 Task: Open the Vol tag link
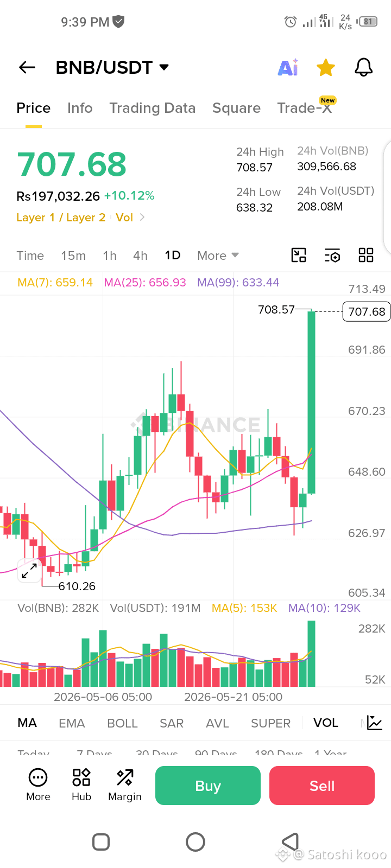point(124,218)
